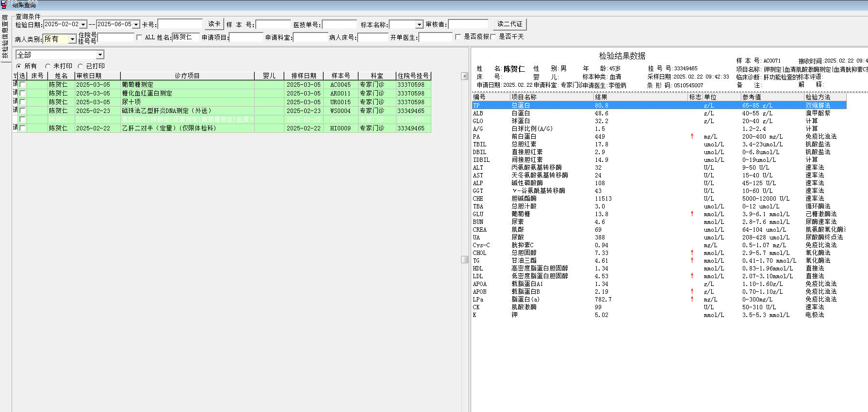Sort by the 样本号 column header
Viewport: 868px width, 412px height.
click(x=341, y=76)
